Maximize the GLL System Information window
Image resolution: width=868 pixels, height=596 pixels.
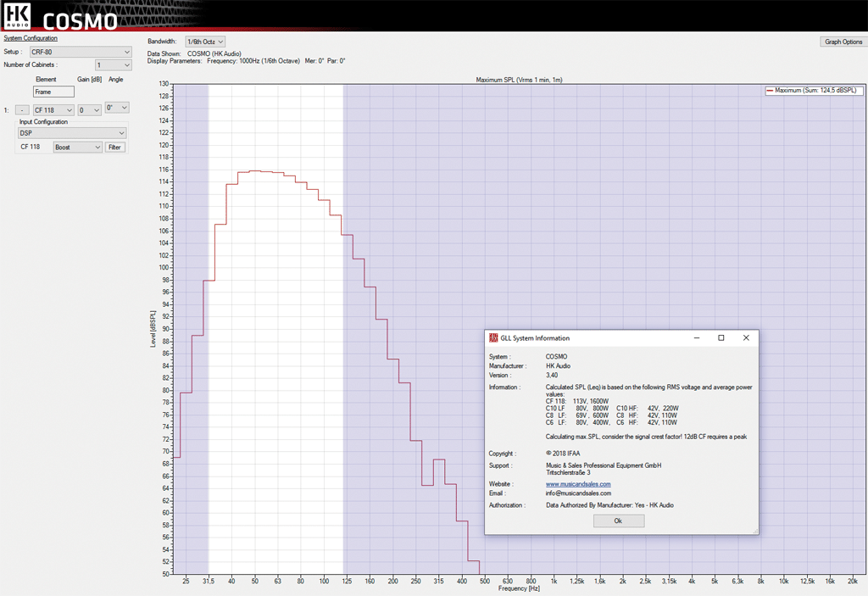pos(721,337)
